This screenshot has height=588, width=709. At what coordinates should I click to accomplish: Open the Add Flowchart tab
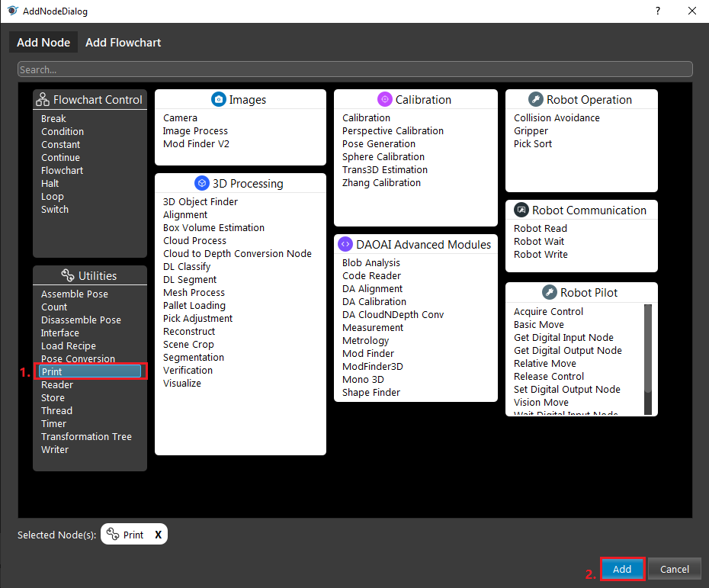(x=123, y=42)
